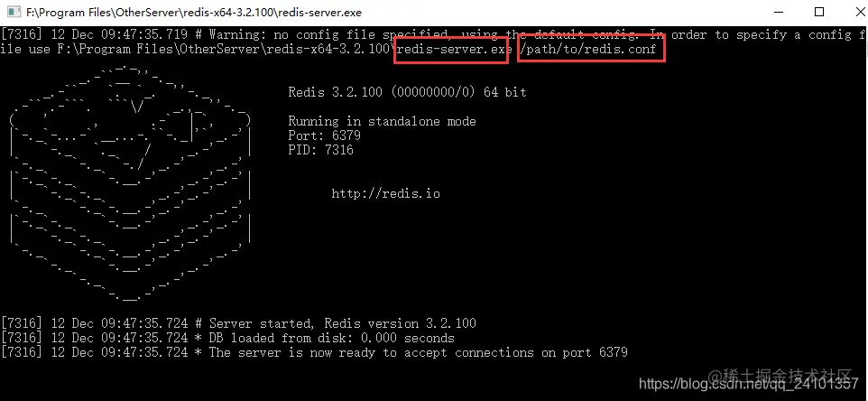Click the 'PID: 7316' line
The height and width of the screenshot is (401, 868).
320,150
